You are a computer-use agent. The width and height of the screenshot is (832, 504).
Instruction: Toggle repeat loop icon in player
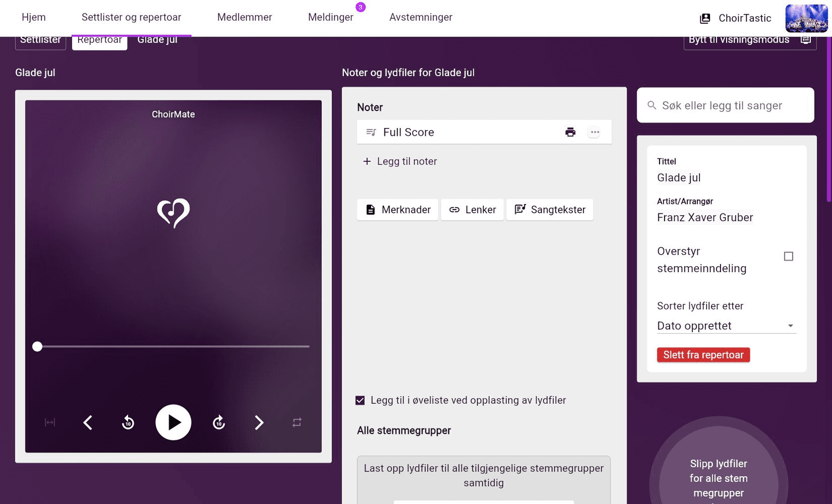click(297, 422)
